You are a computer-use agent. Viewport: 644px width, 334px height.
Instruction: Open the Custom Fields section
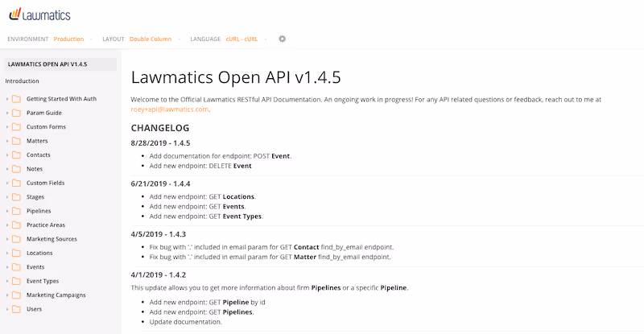[46, 183]
